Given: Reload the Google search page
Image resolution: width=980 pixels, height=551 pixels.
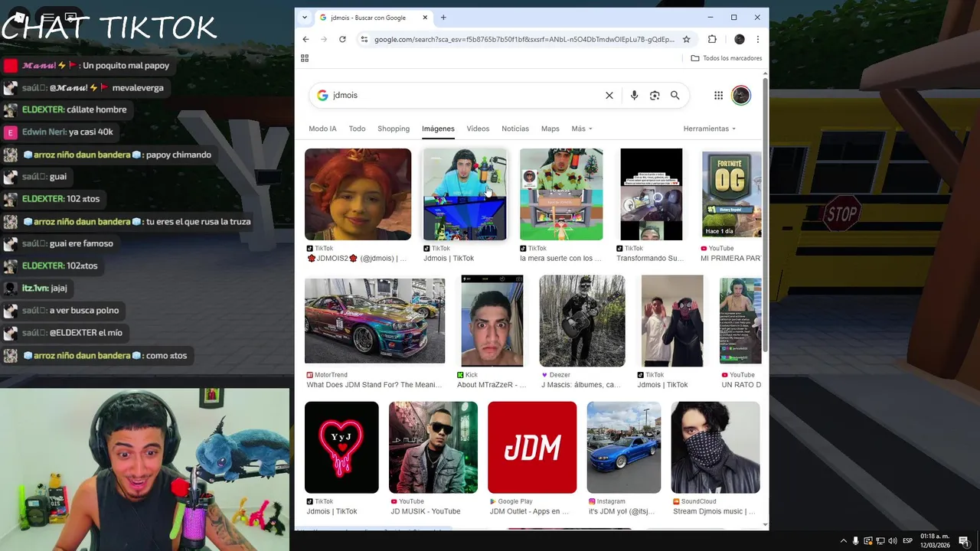Looking at the screenshot, I should (x=342, y=39).
